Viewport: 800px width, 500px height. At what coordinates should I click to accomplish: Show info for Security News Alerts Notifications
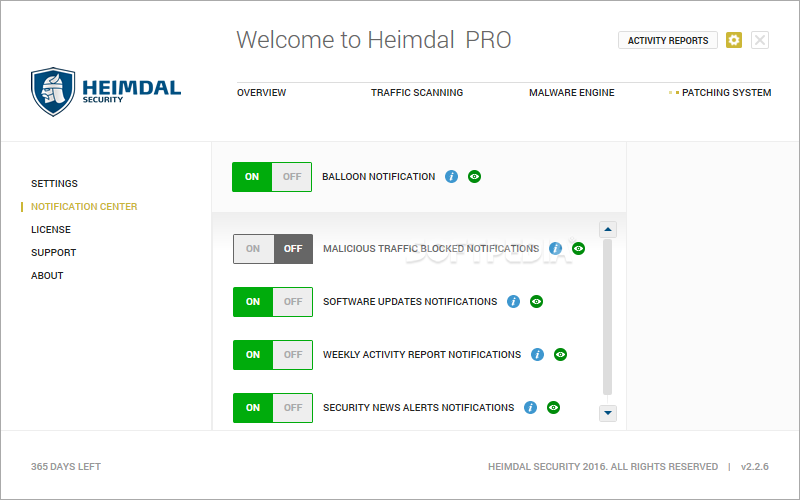tap(530, 408)
